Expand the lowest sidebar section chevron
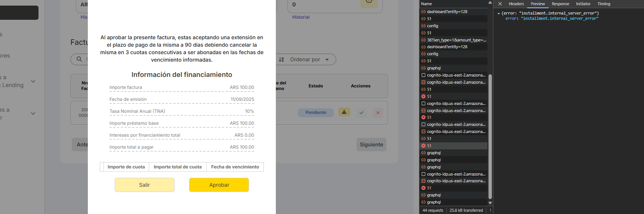Screen dimensions: 644x214 coord(33,114)
